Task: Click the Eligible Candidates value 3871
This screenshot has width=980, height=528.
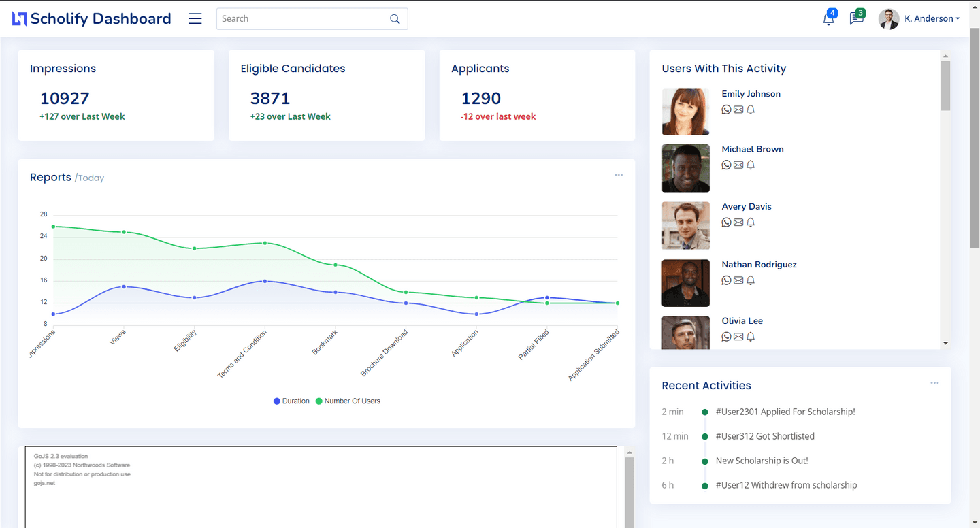Action: click(270, 99)
